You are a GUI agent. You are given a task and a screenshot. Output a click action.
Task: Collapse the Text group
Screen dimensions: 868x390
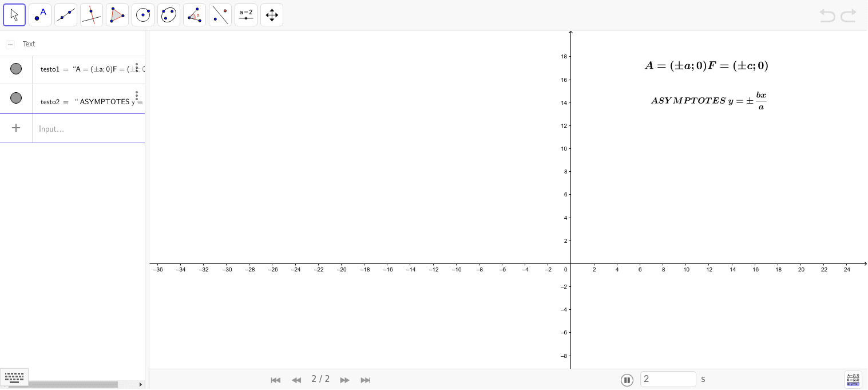tap(10, 44)
